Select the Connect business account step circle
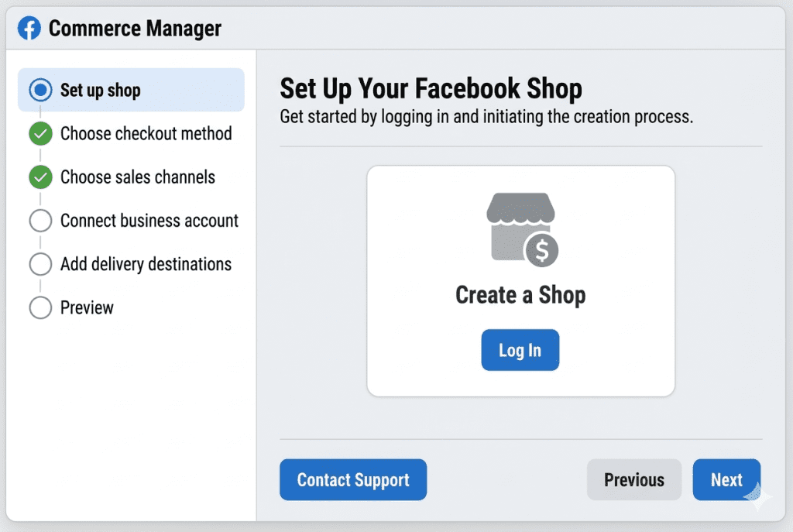The width and height of the screenshot is (793, 532). pyautogui.click(x=40, y=221)
